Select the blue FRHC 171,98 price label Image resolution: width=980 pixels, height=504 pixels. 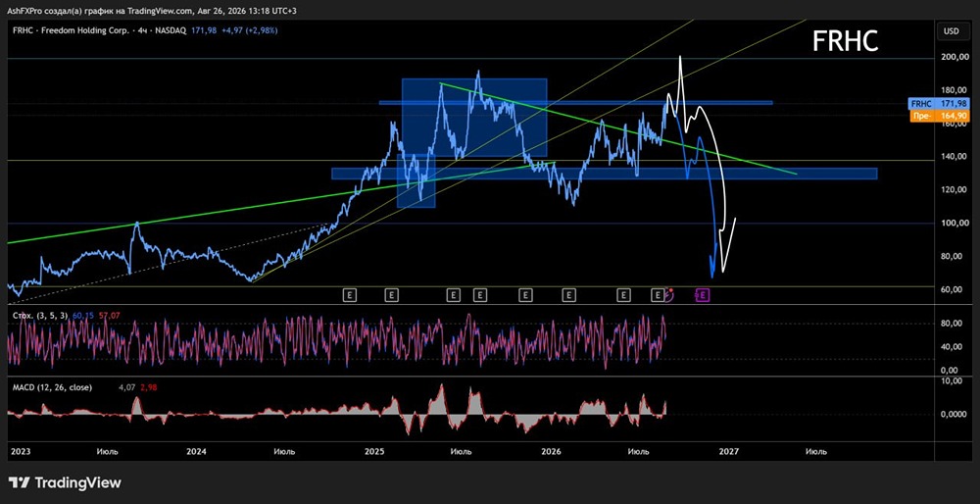pos(939,103)
